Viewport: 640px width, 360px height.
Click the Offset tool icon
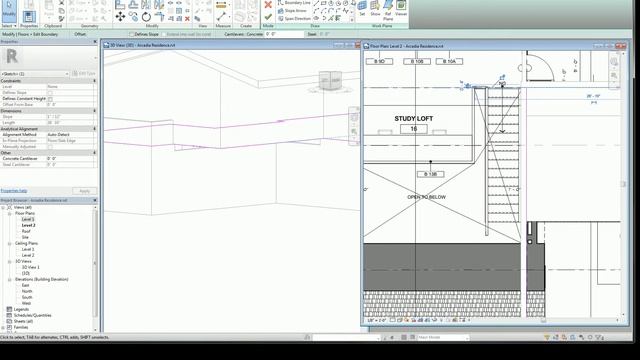[x=133, y=4]
